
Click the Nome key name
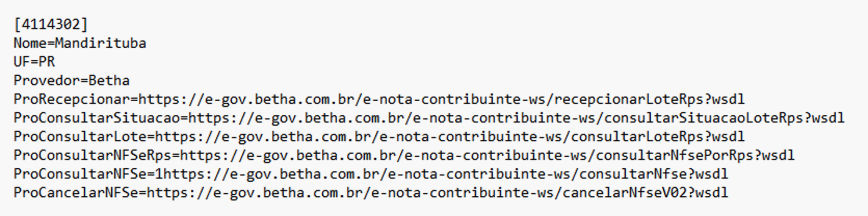[x=30, y=43]
